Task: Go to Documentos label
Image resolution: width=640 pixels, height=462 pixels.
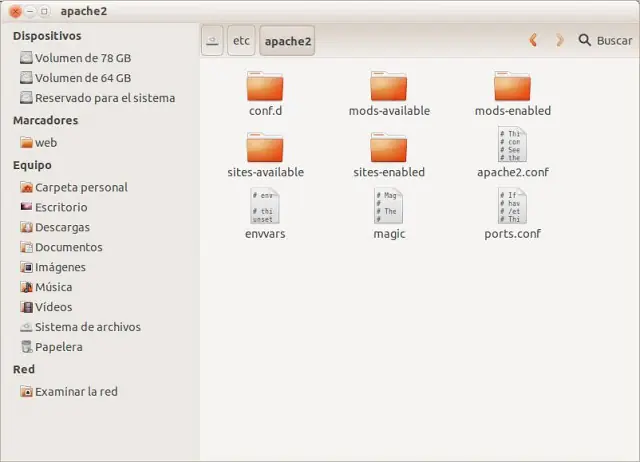Action: coord(69,247)
